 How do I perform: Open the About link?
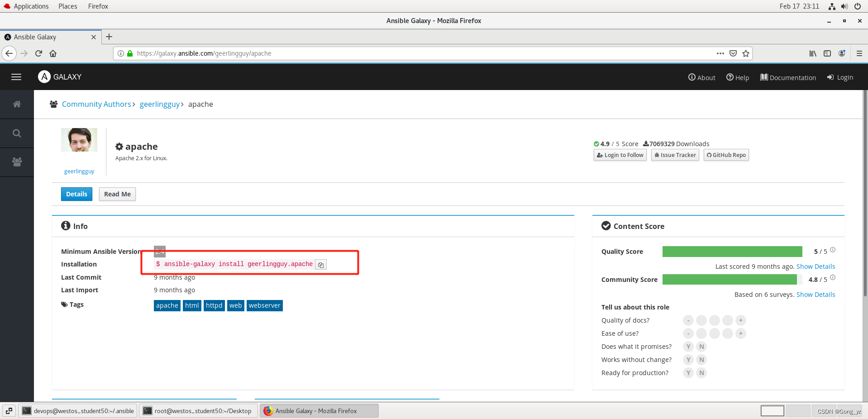click(x=702, y=77)
